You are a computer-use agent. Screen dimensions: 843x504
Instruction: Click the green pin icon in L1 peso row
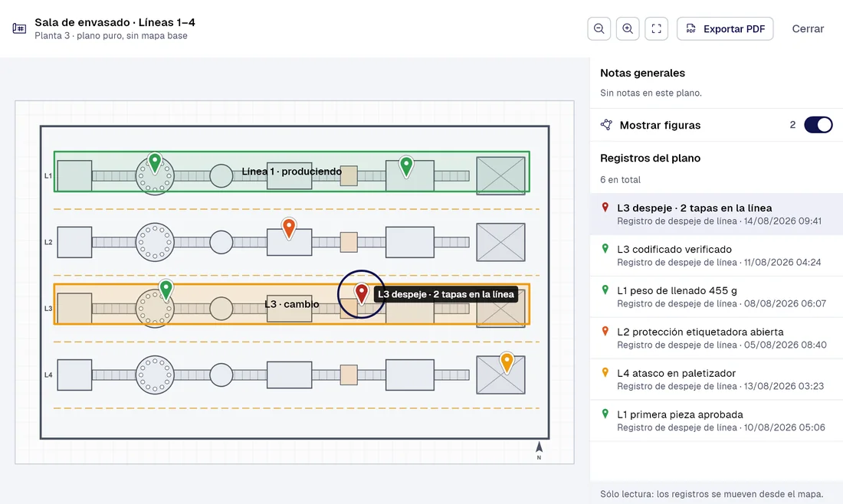[x=605, y=290]
